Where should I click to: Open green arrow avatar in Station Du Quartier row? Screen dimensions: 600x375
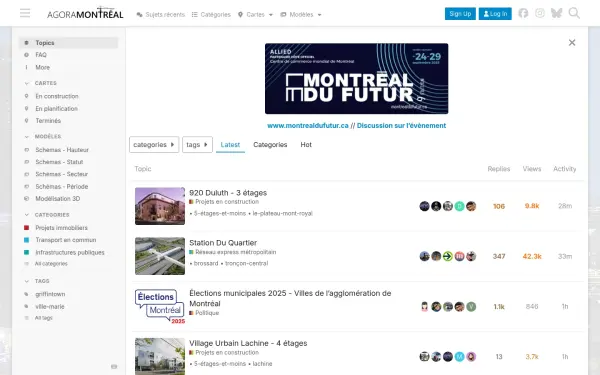[x=448, y=256]
